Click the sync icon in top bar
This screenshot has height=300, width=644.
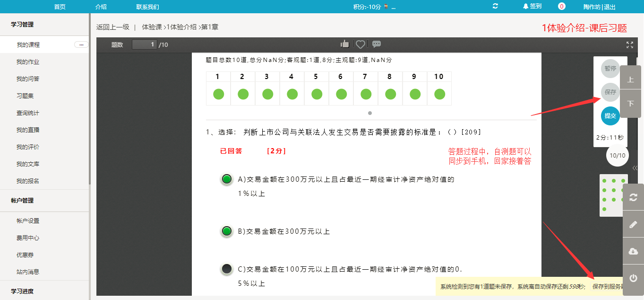495,6
